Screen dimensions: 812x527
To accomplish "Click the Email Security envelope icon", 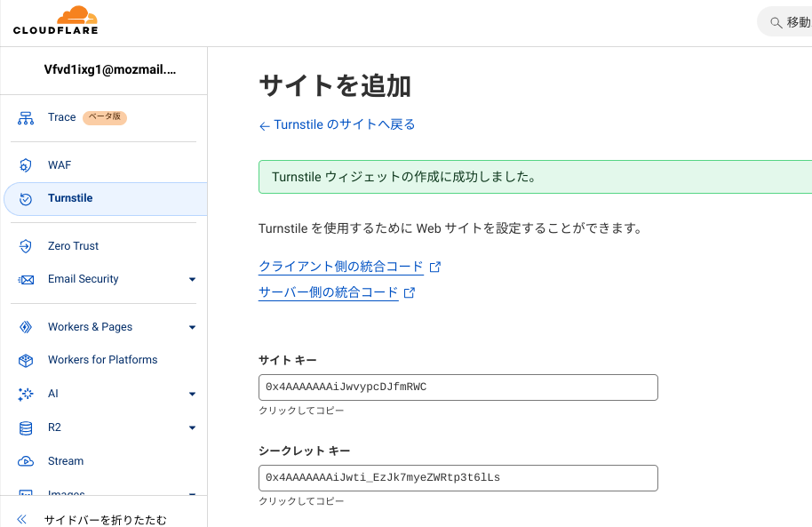I will pyautogui.click(x=26, y=279).
